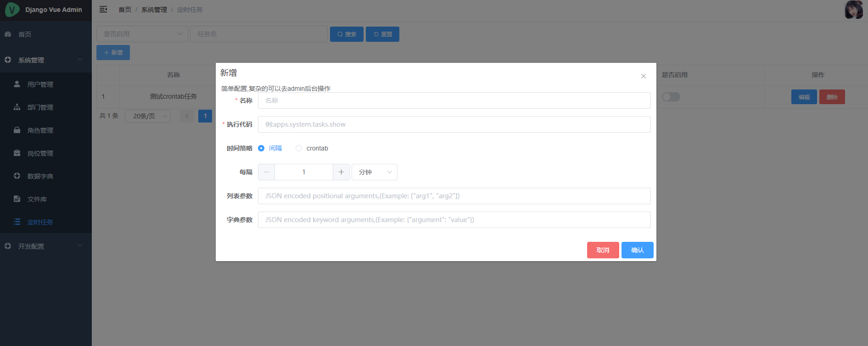
Task: Open the 是否启用 filter dropdown
Action: (x=142, y=34)
